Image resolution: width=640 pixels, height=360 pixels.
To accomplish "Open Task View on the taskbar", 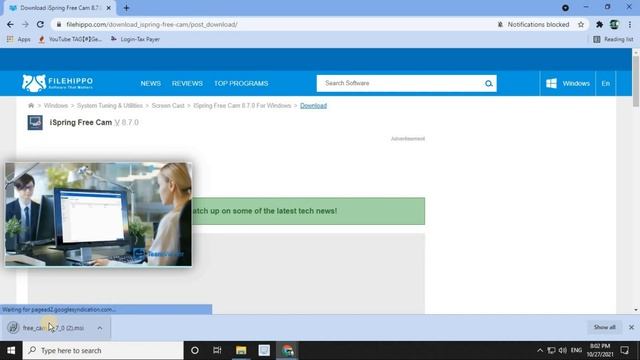I will point(217,351).
